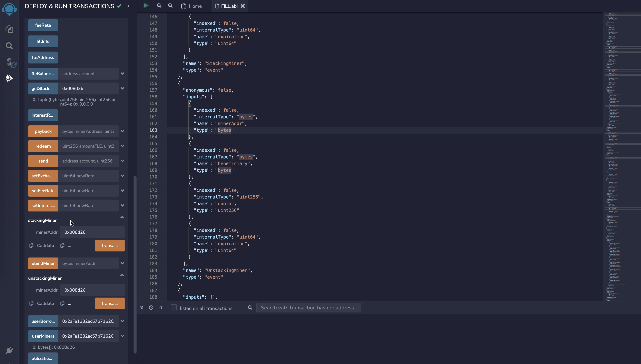
Task: Click the getStack... 0x008d26 input field
Action: click(88, 88)
